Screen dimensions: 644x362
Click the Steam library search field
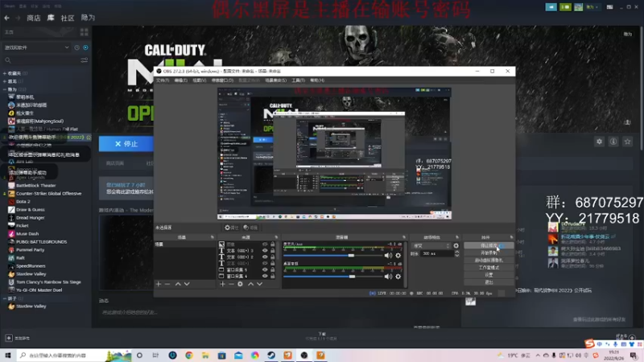coord(41,60)
